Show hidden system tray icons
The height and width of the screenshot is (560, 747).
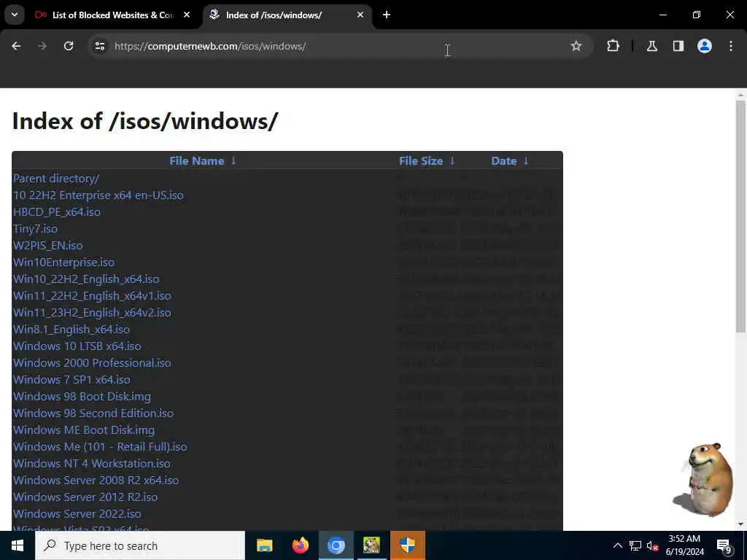617,545
